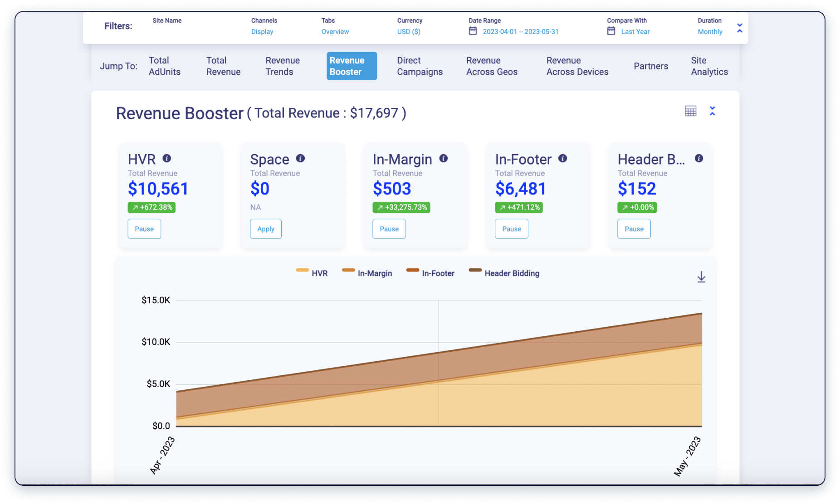Click the May 2023 axis label

[686, 456]
